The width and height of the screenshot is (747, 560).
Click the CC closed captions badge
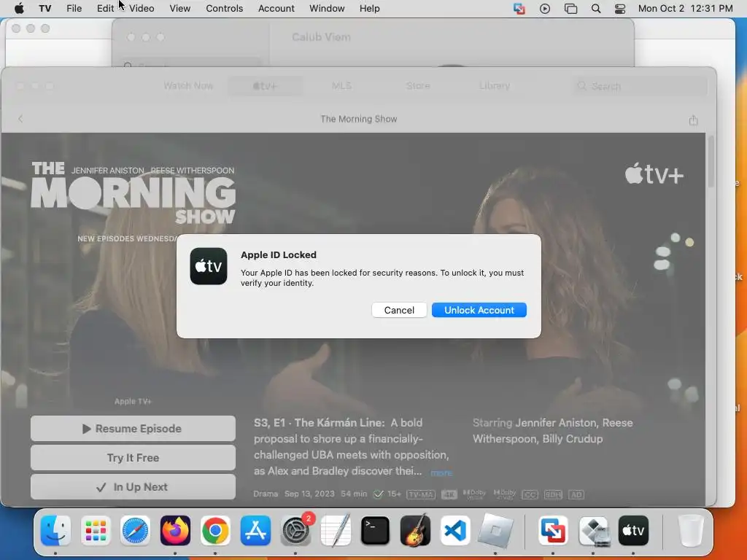(530, 495)
